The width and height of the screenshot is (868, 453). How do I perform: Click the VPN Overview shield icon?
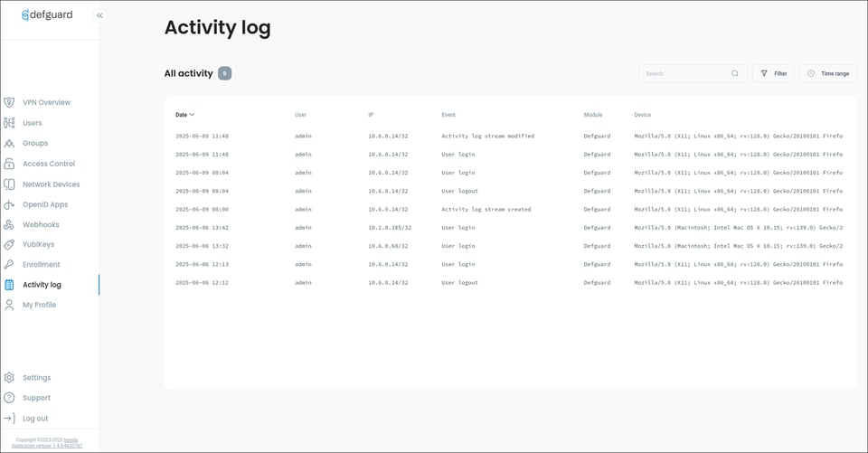tap(9, 103)
